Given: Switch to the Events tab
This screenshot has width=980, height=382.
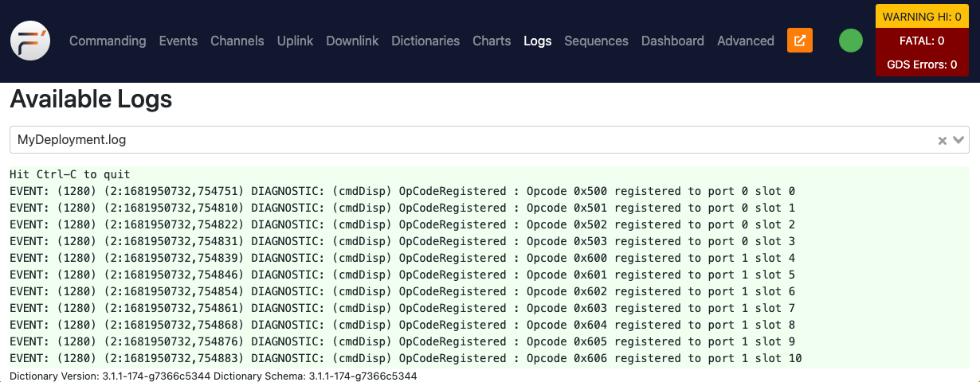Looking at the screenshot, I should coord(178,41).
